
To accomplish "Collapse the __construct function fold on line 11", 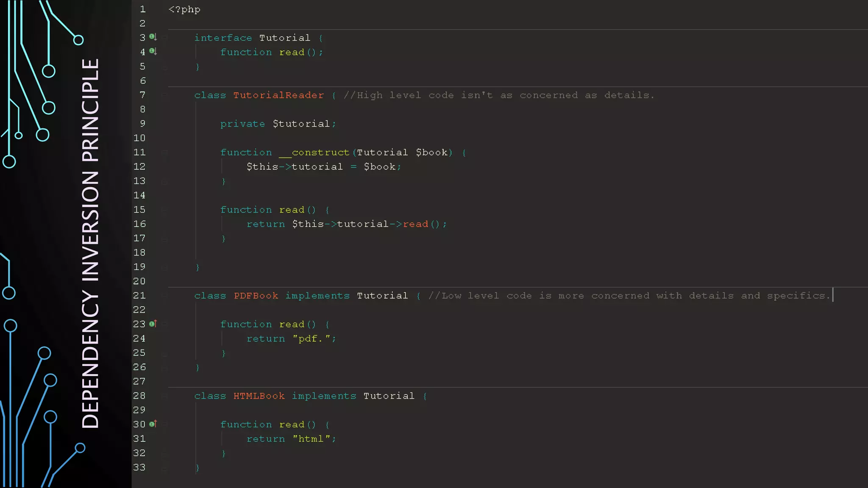I will point(164,152).
